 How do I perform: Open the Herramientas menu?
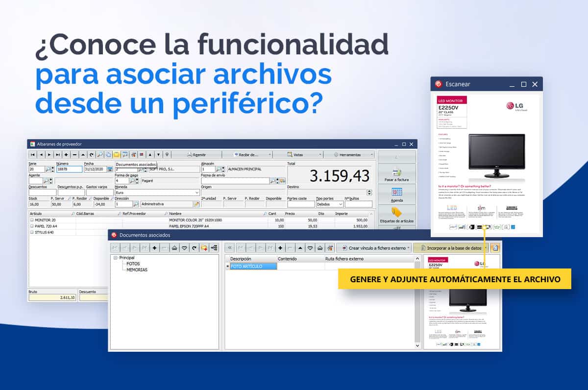(349, 154)
